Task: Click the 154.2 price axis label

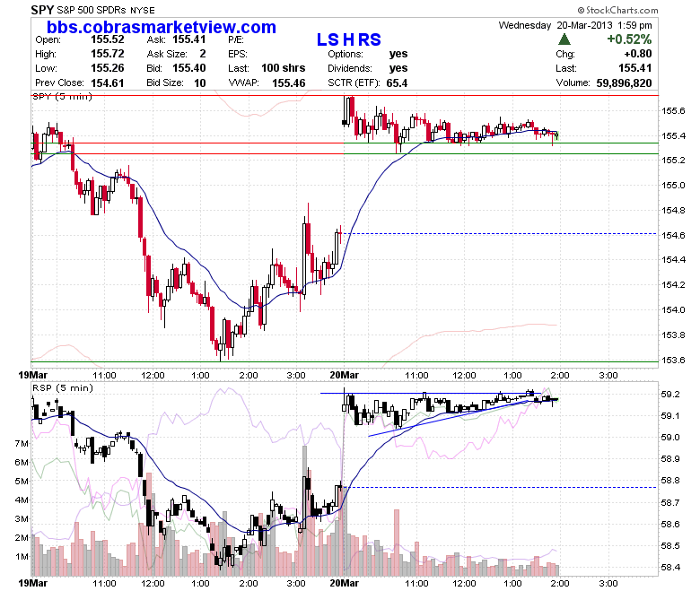Action: [x=673, y=284]
